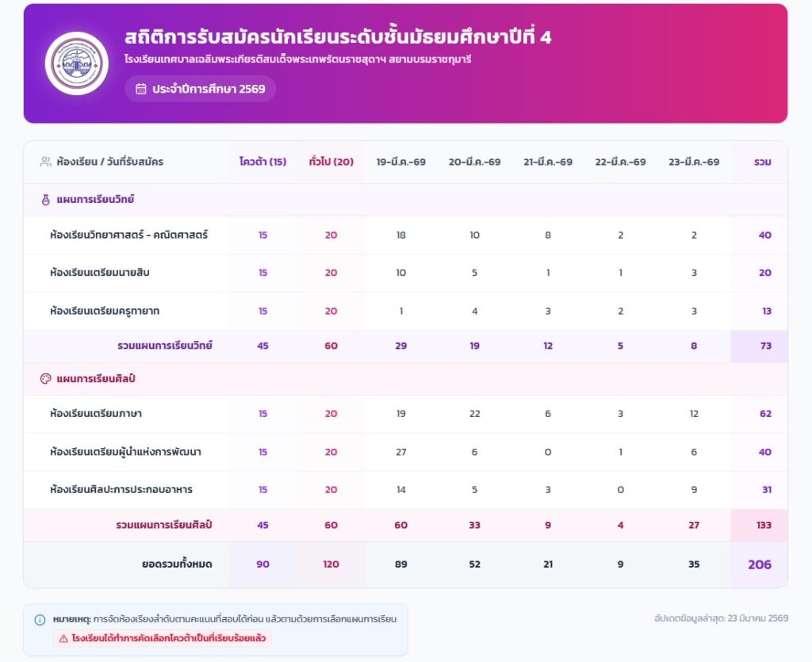Select the โควต้า (15) column header

pyautogui.click(x=262, y=162)
